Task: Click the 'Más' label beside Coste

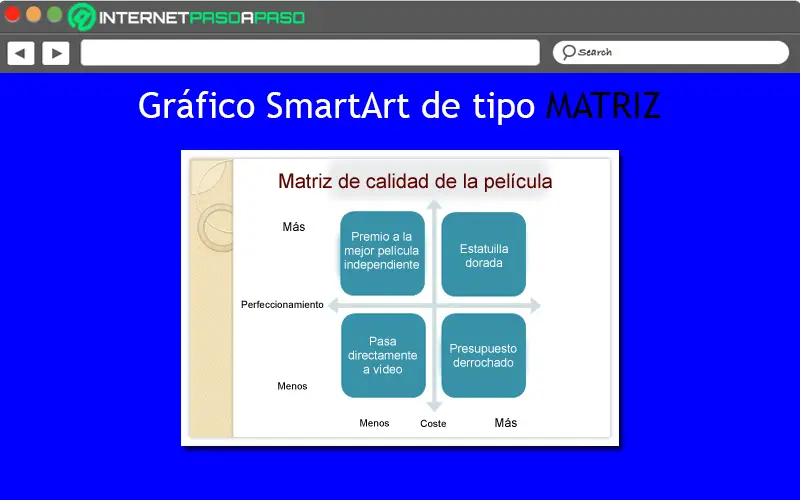Action: [x=506, y=422]
